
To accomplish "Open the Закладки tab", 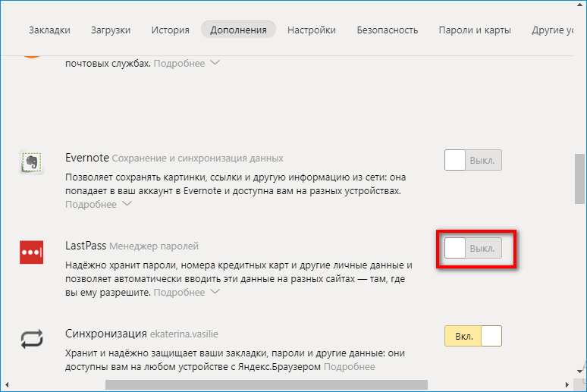I will click(49, 30).
